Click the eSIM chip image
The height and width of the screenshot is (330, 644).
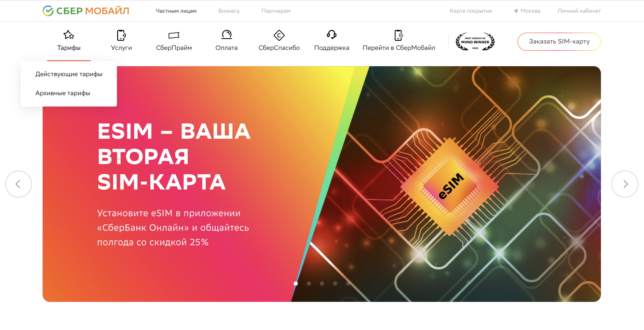click(x=450, y=186)
